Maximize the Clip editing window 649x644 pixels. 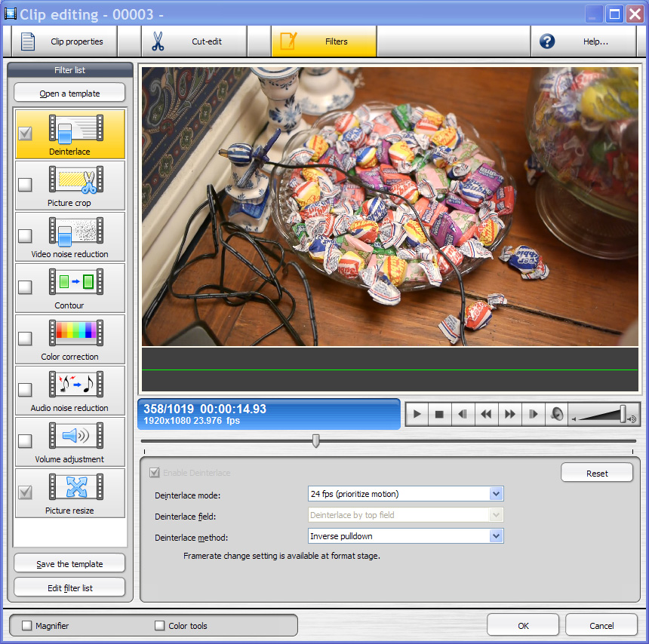615,14
